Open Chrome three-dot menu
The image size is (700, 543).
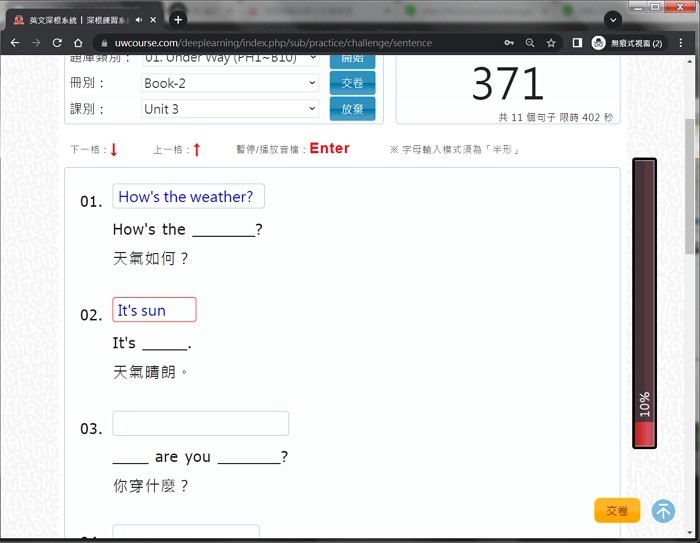[x=682, y=43]
